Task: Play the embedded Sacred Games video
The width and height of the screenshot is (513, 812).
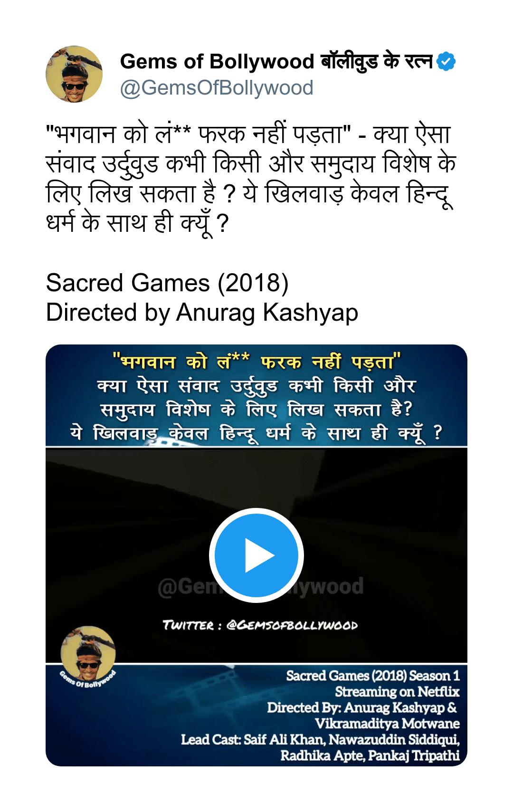Action: 256,555
